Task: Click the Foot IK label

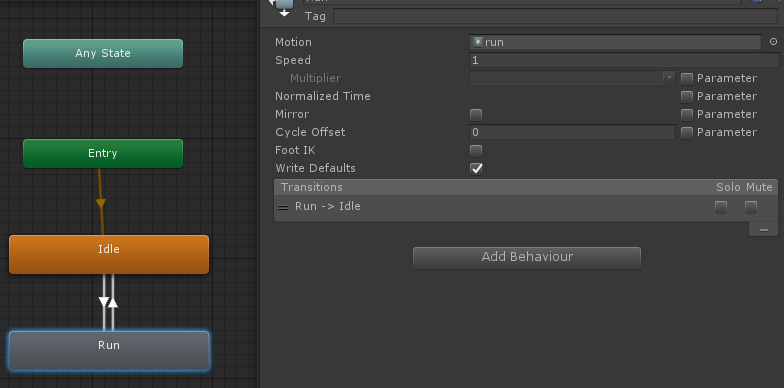Action: pos(295,150)
